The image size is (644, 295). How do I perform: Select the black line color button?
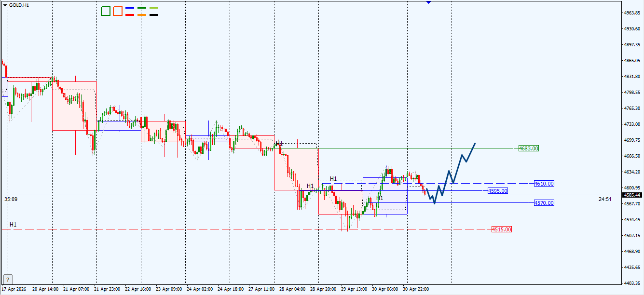coord(154,15)
